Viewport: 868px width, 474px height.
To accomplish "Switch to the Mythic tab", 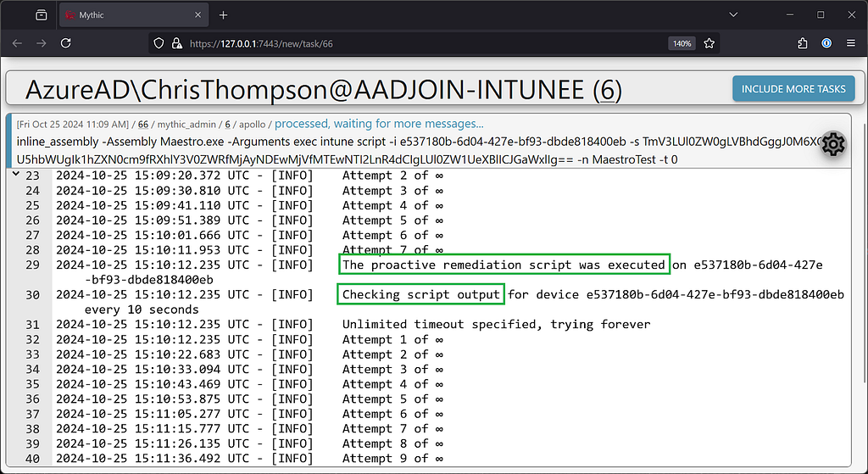I will coord(133,15).
